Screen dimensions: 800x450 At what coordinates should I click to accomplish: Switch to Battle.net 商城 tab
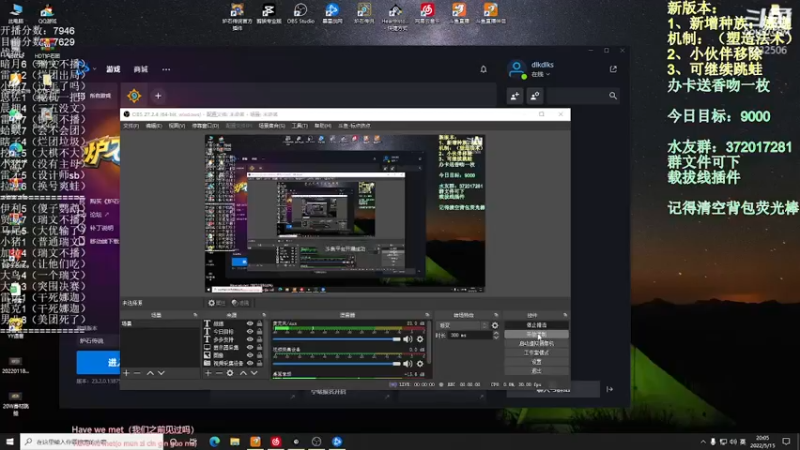tap(141, 69)
